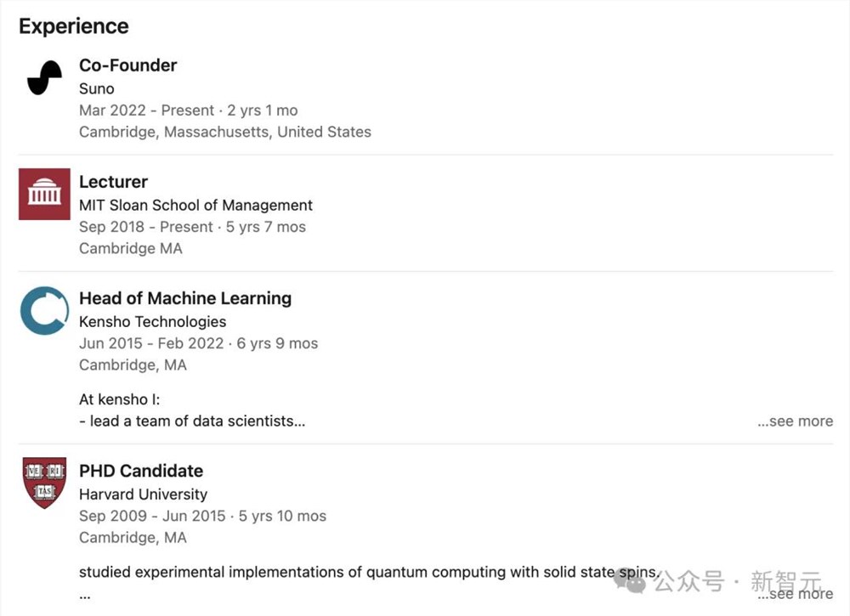Open MIT Sloan School of Management link
Screen dimensions: 850x616
tap(195, 205)
